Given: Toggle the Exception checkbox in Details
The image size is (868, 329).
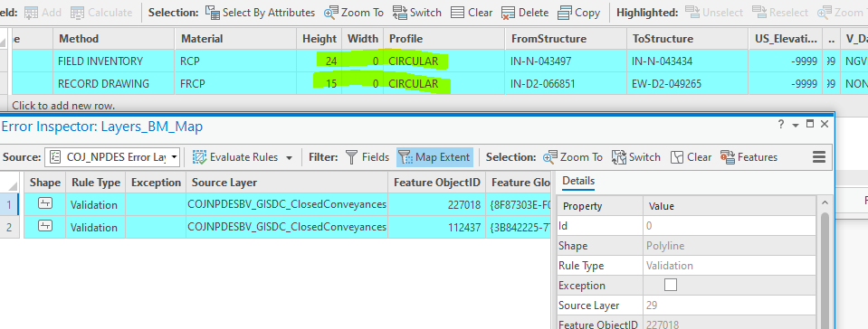Looking at the screenshot, I should 671,286.
